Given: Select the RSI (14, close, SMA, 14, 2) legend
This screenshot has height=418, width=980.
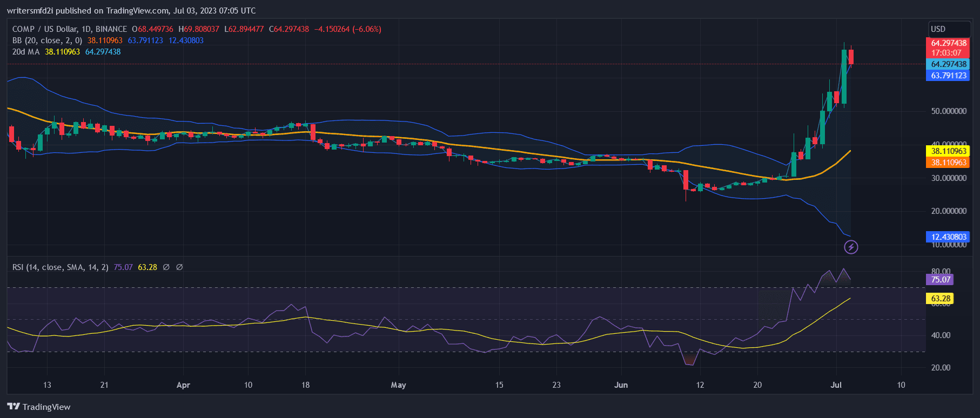Looking at the screenshot, I should coord(60,267).
